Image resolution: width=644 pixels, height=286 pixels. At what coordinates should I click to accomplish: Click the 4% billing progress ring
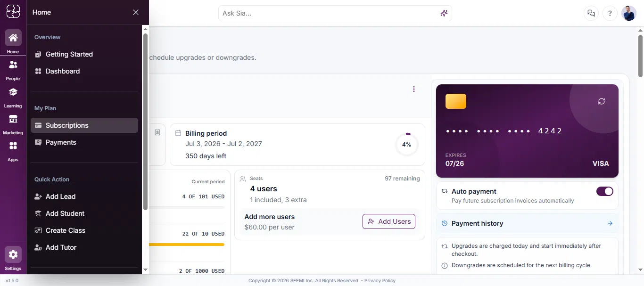point(406,145)
